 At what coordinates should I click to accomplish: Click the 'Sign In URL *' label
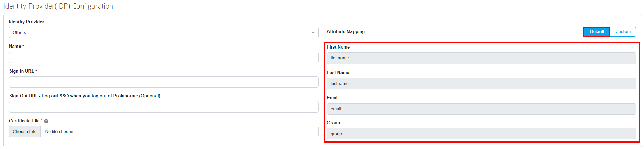(23, 71)
